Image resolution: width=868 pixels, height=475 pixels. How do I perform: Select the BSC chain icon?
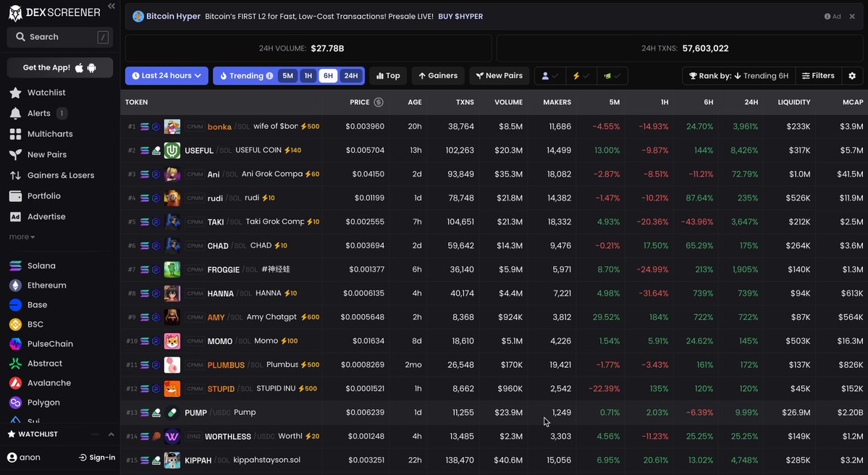click(15, 324)
